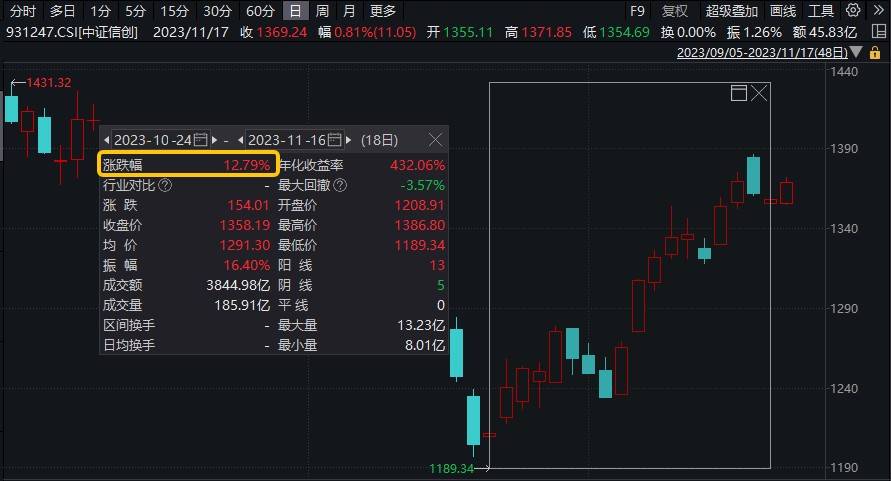The image size is (891, 481).
Task: Open the F9 deep data button
Action: [x=638, y=11]
